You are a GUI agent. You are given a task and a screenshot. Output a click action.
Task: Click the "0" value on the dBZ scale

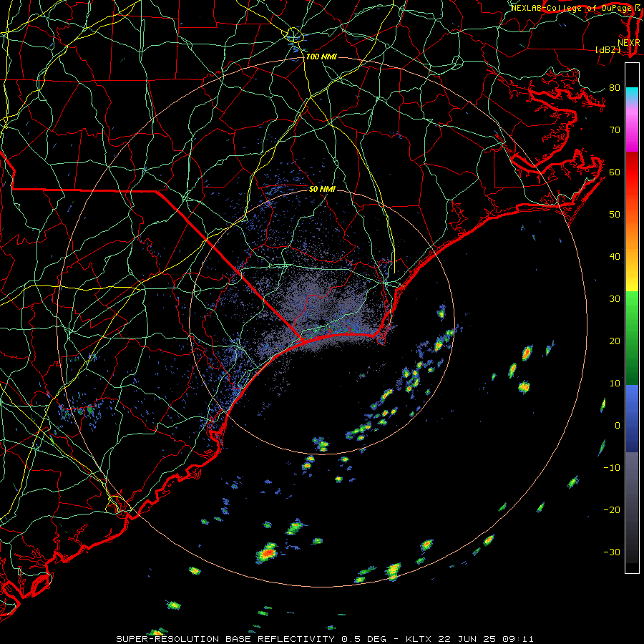tap(618, 426)
